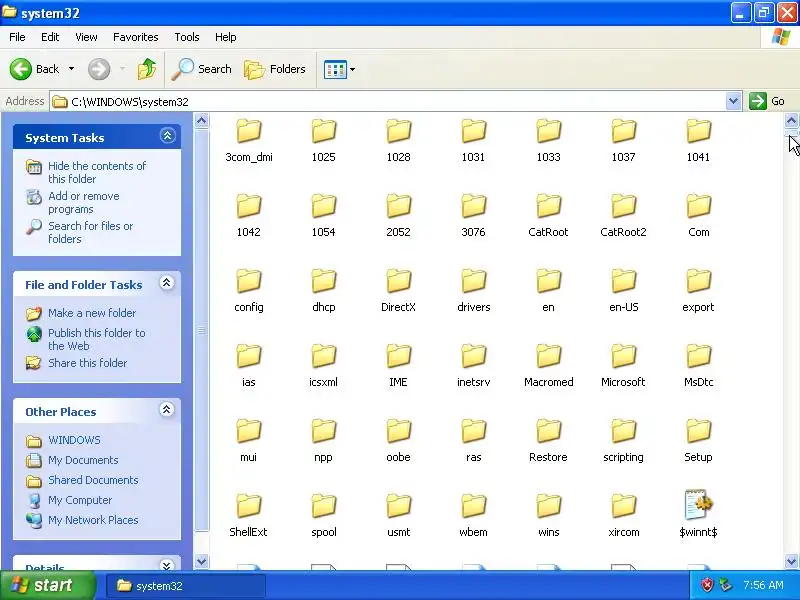800x600 pixels.
Task: Click the 7:56 AM tray clock
Action: click(763, 585)
